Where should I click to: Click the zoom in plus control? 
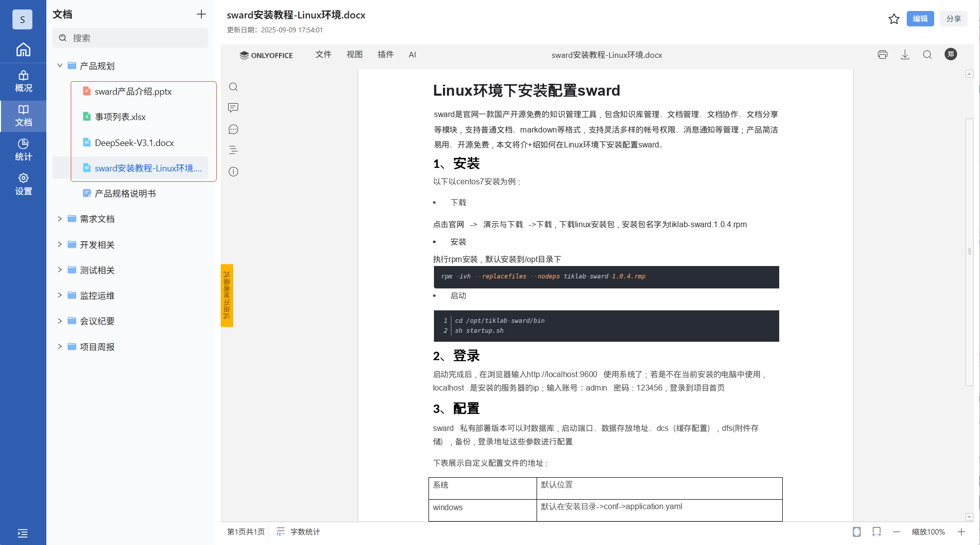click(x=961, y=532)
